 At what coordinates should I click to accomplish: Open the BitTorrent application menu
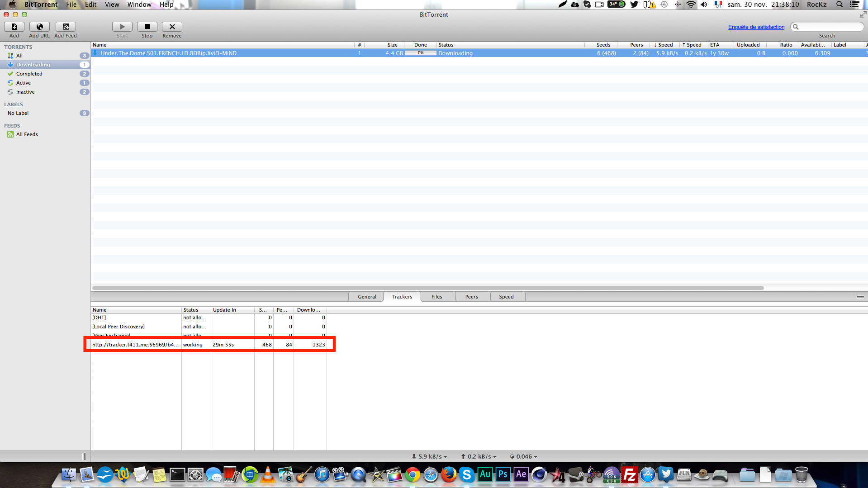click(41, 5)
